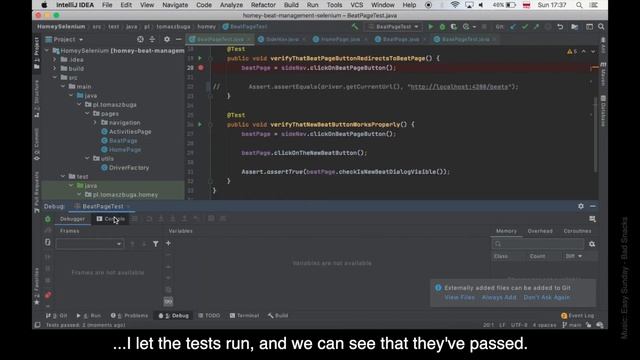Click the green Run button in toolbar
The height and width of the screenshot is (360, 640).
(x=430, y=27)
